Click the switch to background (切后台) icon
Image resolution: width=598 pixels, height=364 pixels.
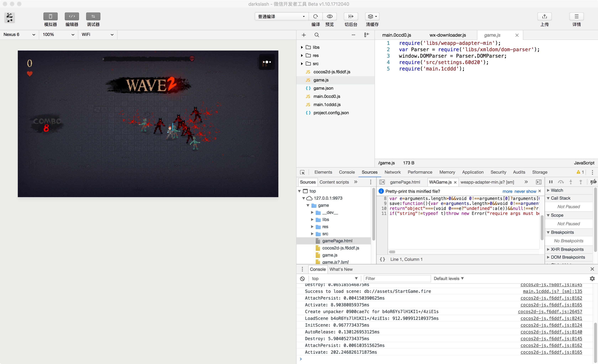(x=351, y=17)
